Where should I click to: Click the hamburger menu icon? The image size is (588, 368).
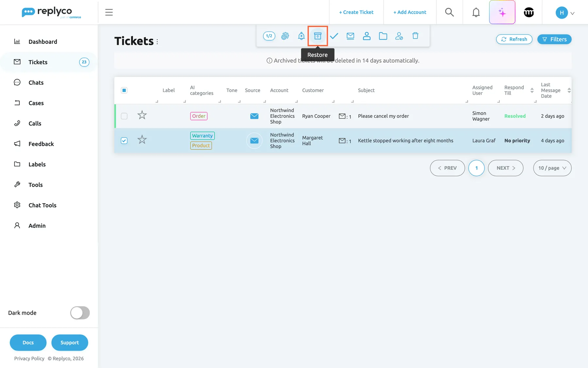[109, 12]
